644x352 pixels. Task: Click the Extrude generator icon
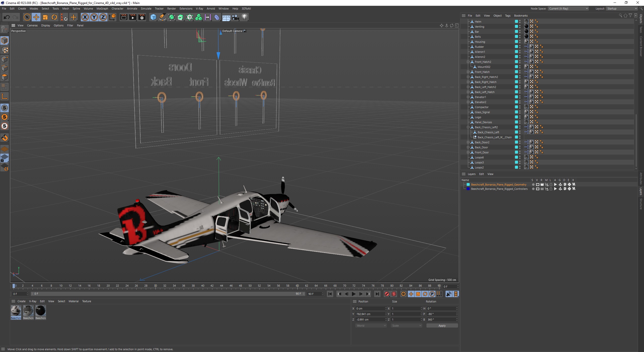181,17
